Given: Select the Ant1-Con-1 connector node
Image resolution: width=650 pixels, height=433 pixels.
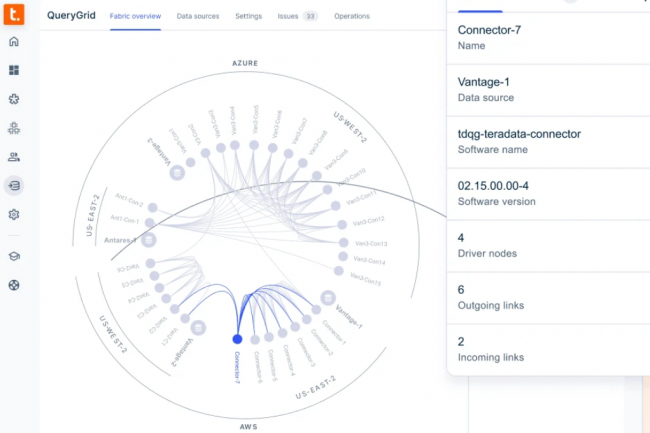Looking at the screenshot, I should coord(150,223).
